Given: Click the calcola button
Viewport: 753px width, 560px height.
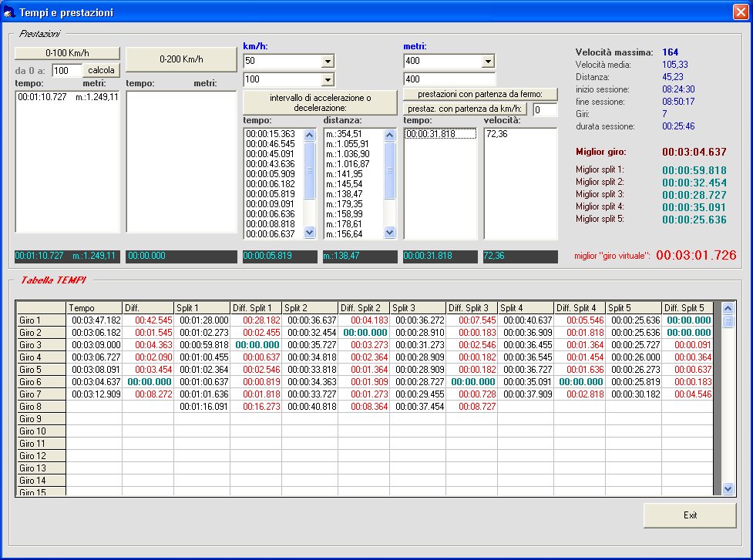Looking at the screenshot, I should 103,71.
